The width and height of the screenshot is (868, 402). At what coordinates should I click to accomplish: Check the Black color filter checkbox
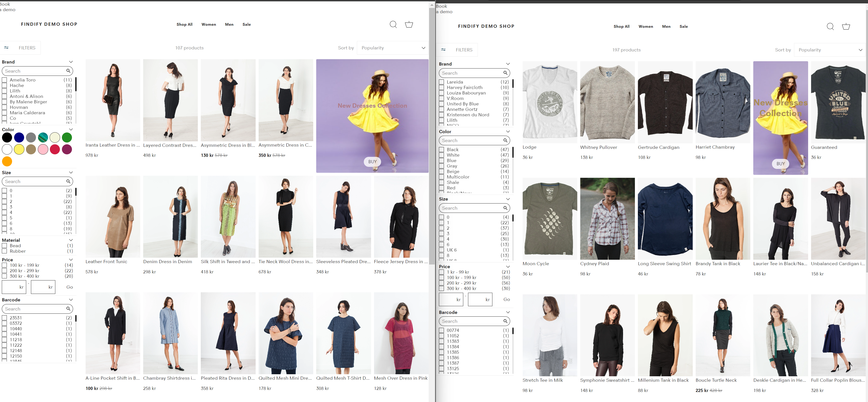(x=441, y=149)
